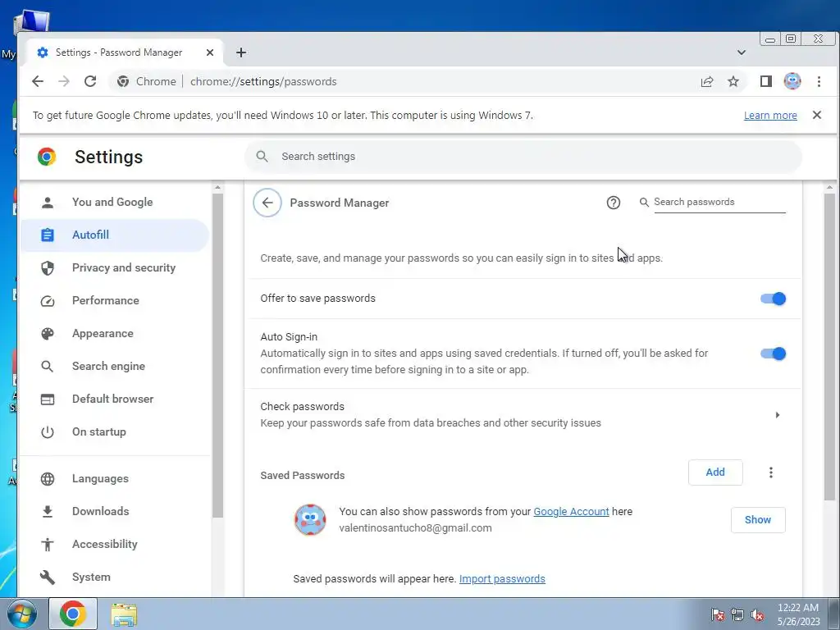Click Show for Google Account passwords

pos(757,519)
